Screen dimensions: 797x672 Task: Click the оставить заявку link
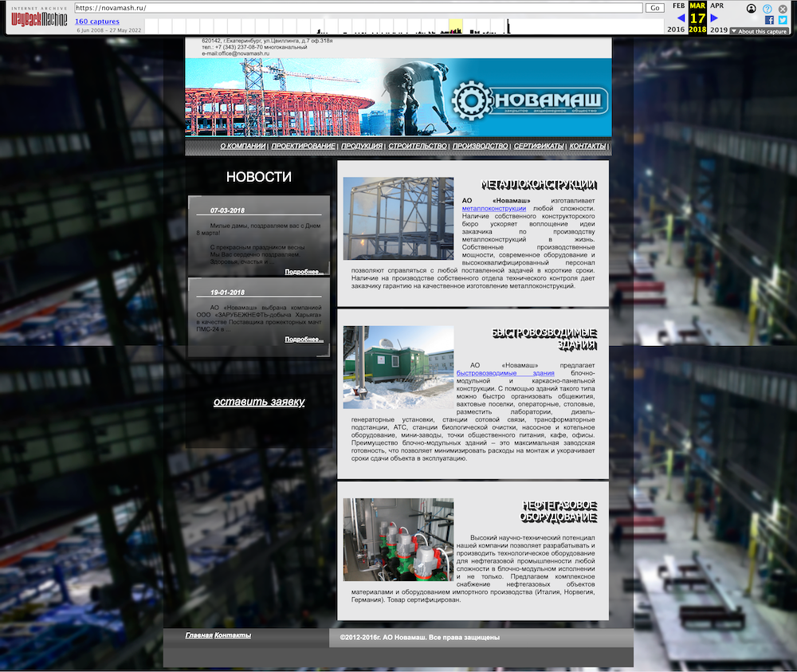coord(259,402)
